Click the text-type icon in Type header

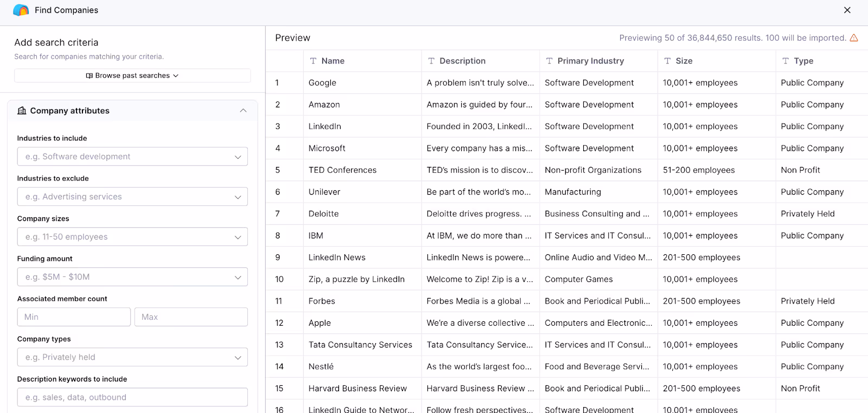(786, 61)
